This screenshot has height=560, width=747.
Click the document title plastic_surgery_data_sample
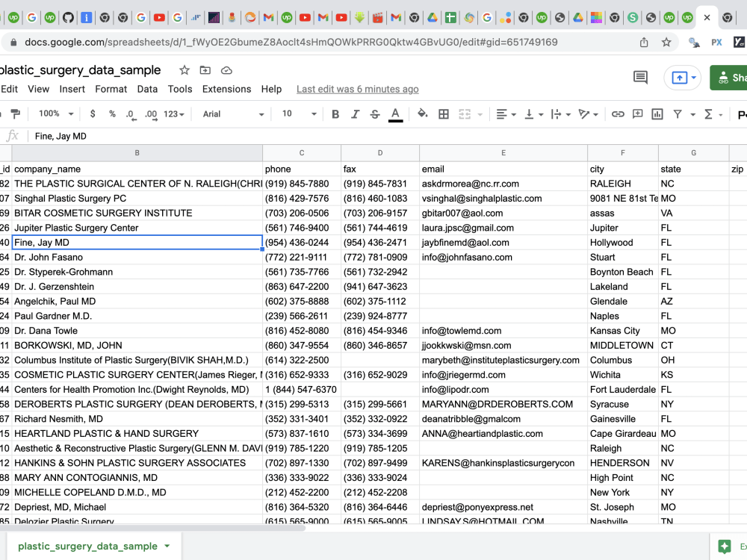[x=80, y=70]
